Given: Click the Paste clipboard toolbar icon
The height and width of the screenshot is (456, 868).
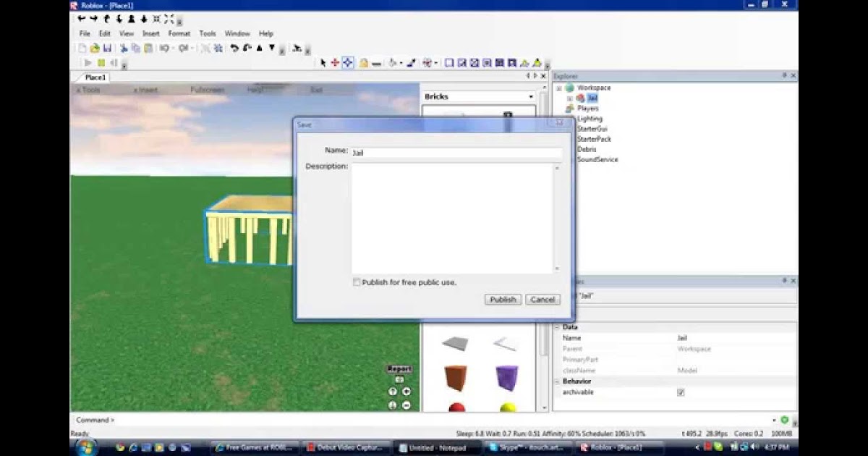Looking at the screenshot, I should click(148, 48).
